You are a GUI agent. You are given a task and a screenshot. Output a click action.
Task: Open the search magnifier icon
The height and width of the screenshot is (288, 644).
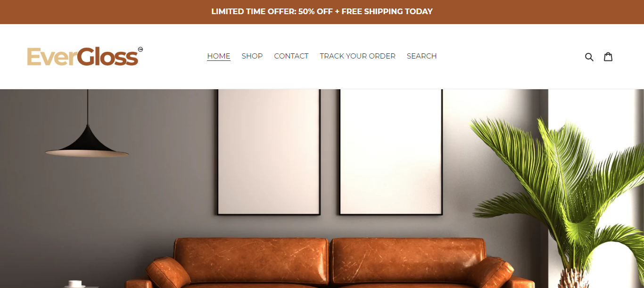tap(589, 57)
